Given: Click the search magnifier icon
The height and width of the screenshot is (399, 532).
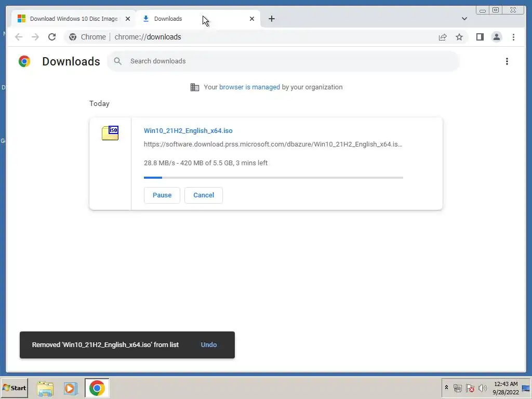Looking at the screenshot, I should coord(118,61).
